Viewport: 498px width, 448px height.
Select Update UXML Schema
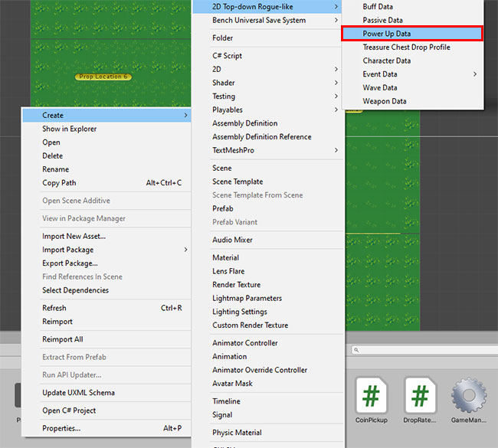point(106,393)
